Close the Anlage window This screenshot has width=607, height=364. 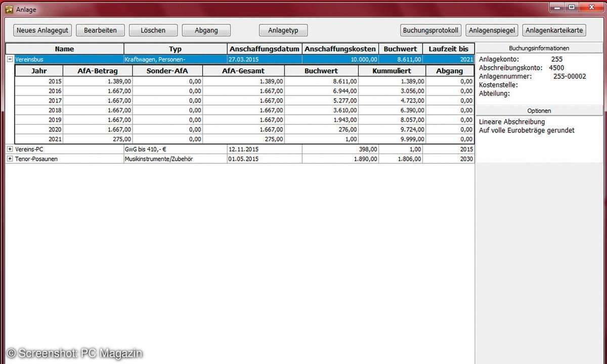tap(590, 7)
